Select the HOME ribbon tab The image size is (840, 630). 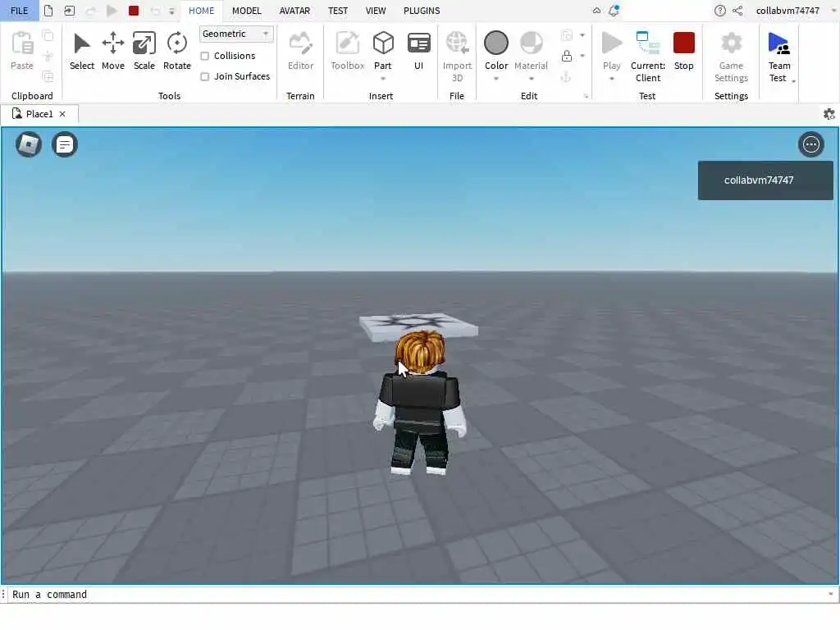coord(202,11)
